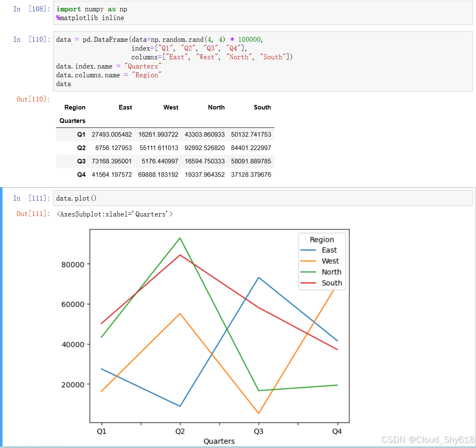Select the Q2 row index label
Image resolution: width=476 pixels, height=448 pixels.
click(81, 148)
